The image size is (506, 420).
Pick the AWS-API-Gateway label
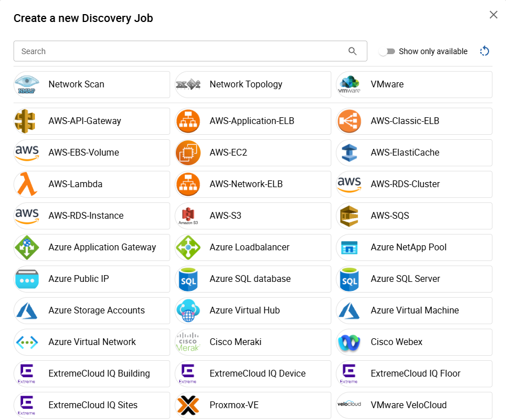(85, 121)
